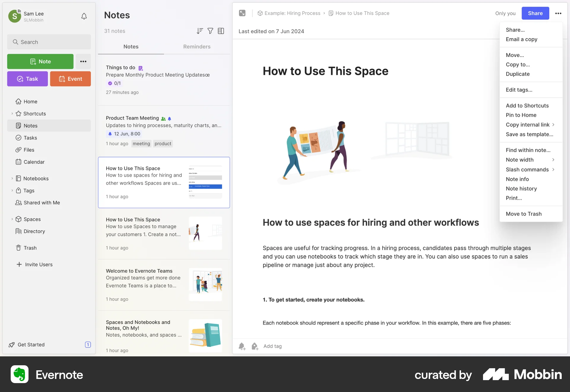The image size is (570, 392).
Task: Switch to the Reminders tab
Action: point(197,47)
